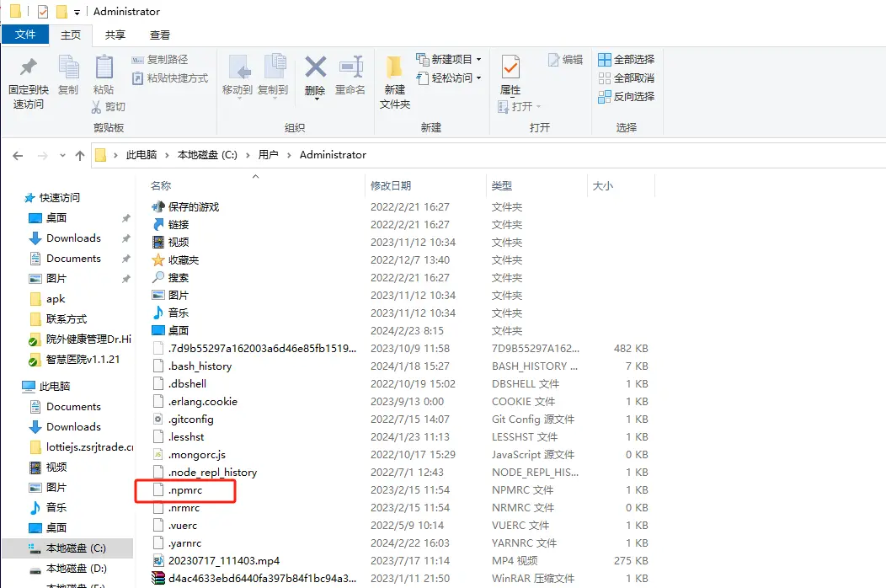Select the 收藏夹 star icon

158,260
